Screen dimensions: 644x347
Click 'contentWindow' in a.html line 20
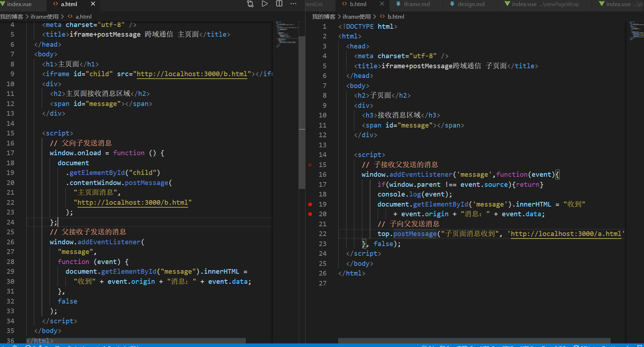[x=95, y=183]
